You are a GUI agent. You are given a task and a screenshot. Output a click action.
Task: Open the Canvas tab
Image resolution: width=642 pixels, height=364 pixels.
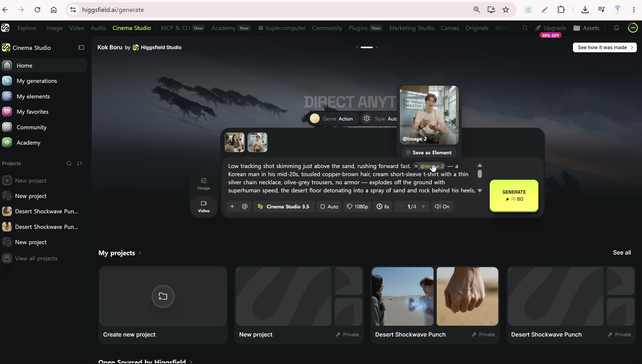coord(450,28)
